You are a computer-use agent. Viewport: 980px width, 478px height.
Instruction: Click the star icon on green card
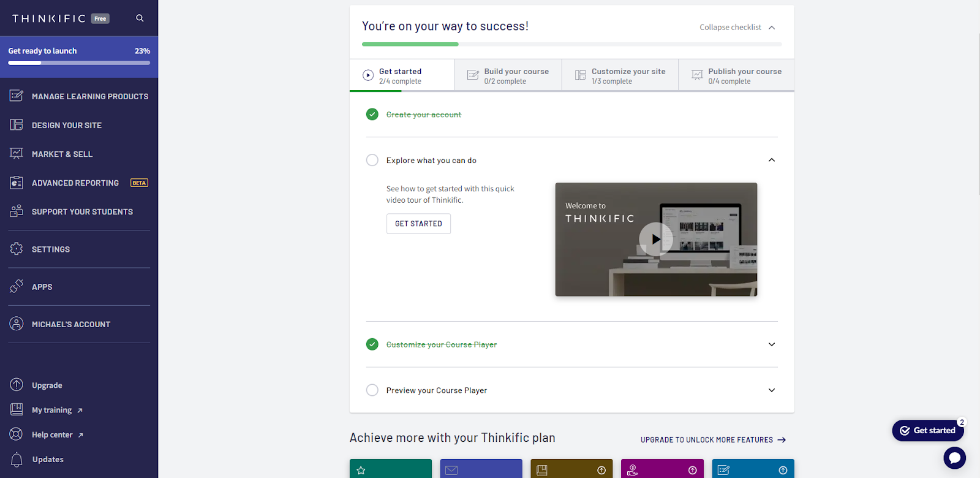(x=361, y=471)
